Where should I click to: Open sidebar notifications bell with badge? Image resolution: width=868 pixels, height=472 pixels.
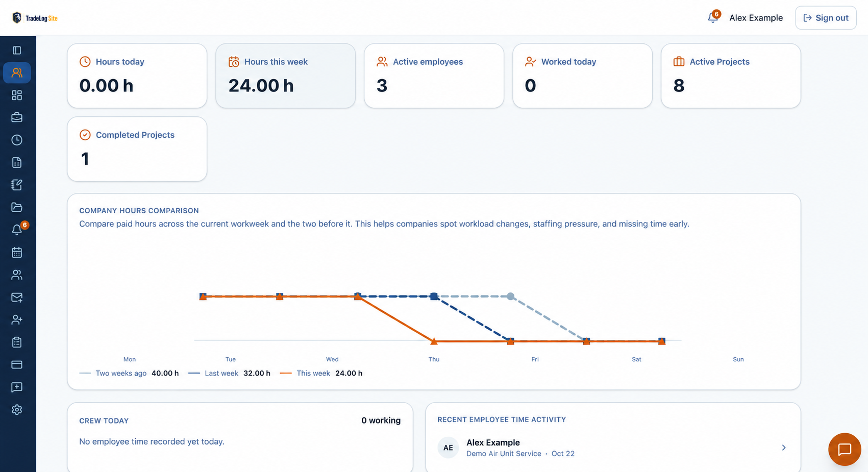[18, 229]
